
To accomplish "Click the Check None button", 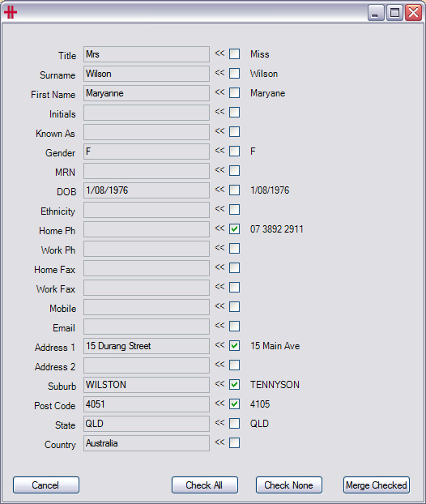I will [x=289, y=485].
